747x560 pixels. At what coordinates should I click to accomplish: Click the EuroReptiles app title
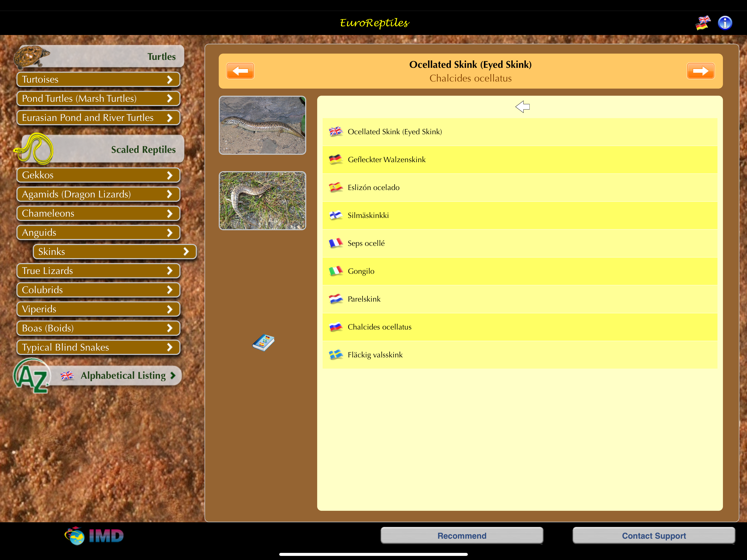[x=374, y=23]
